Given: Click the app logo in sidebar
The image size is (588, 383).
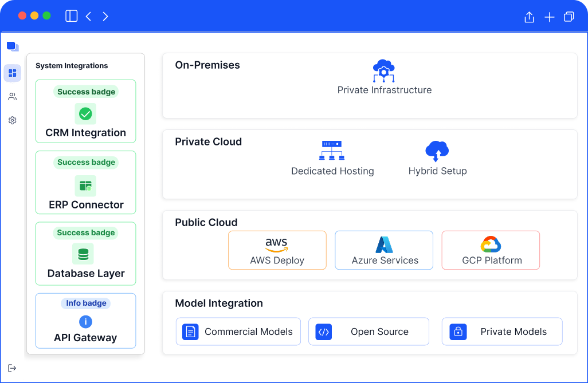Looking at the screenshot, I should [x=13, y=46].
